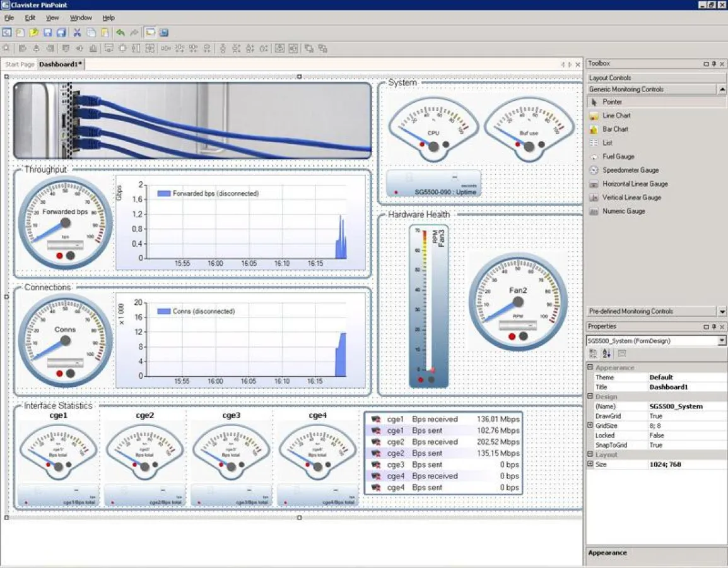Image resolution: width=728 pixels, height=568 pixels.
Task: Select the Vertical Linear Gauge control
Action: [x=631, y=198]
